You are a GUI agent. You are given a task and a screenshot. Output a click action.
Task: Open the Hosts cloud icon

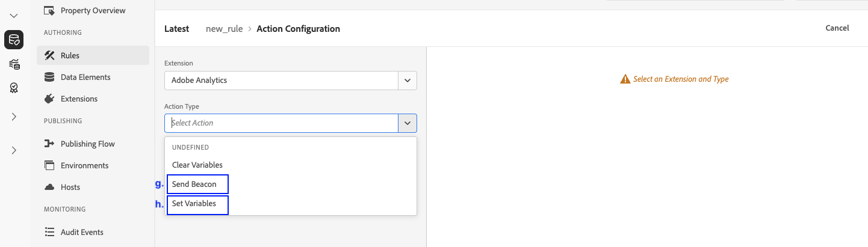[50, 187]
